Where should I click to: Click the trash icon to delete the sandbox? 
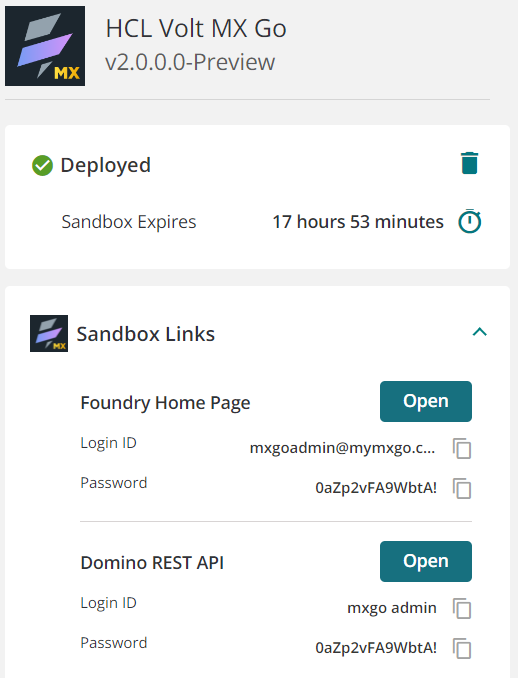point(469,163)
